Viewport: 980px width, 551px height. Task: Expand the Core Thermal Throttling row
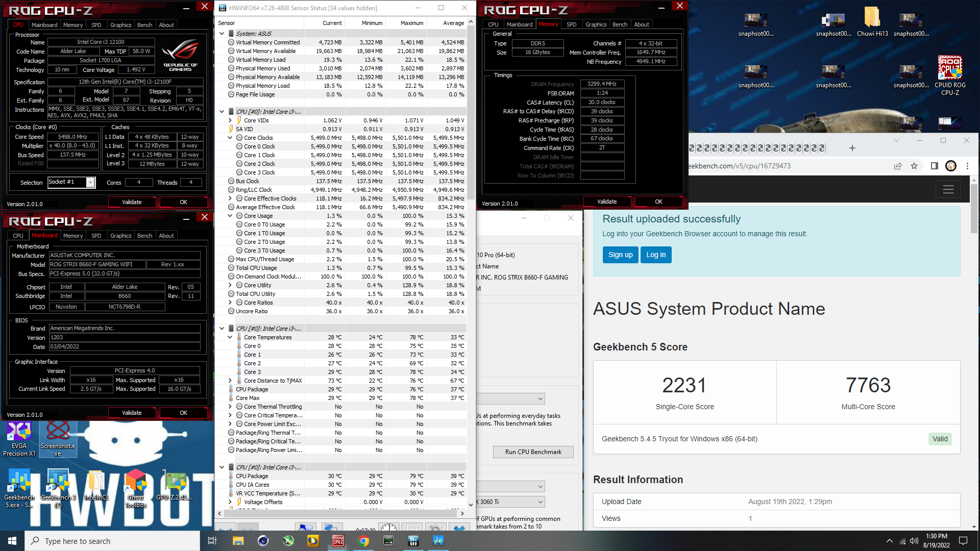(x=230, y=407)
